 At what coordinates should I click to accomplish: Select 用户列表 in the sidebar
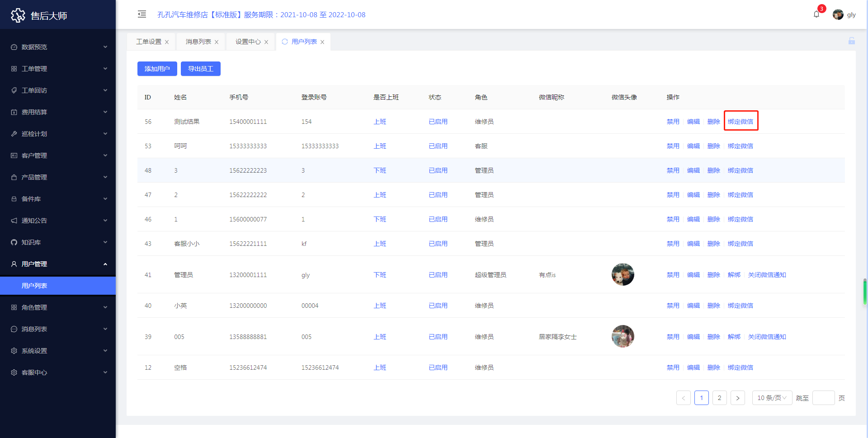[34, 286]
